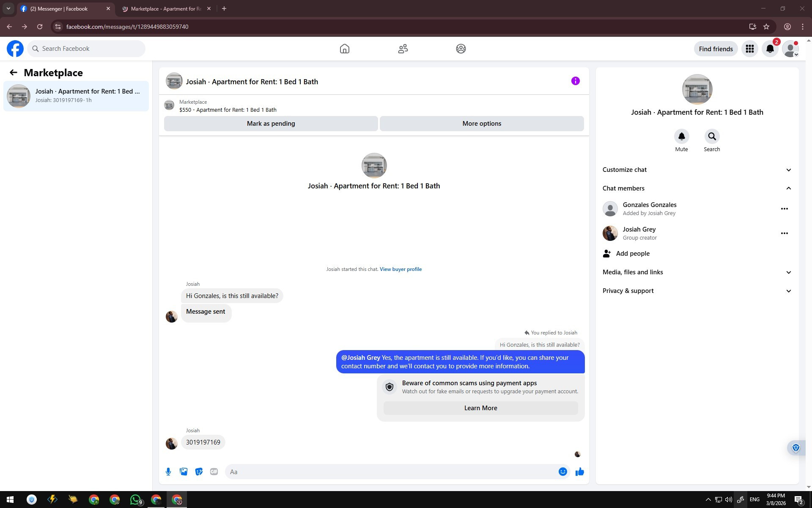Open the GIF picker icon
Viewport: 812px width, 508px height.
point(214,472)
